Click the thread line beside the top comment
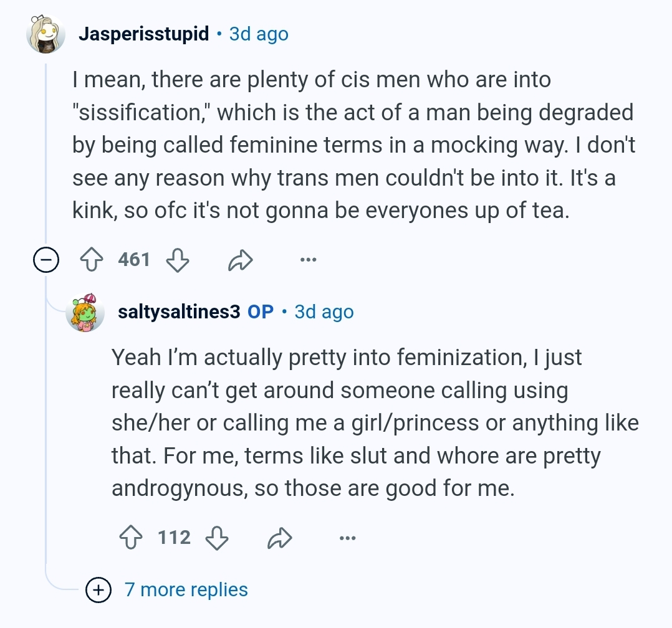672x628 pixels. coord(46,150)
